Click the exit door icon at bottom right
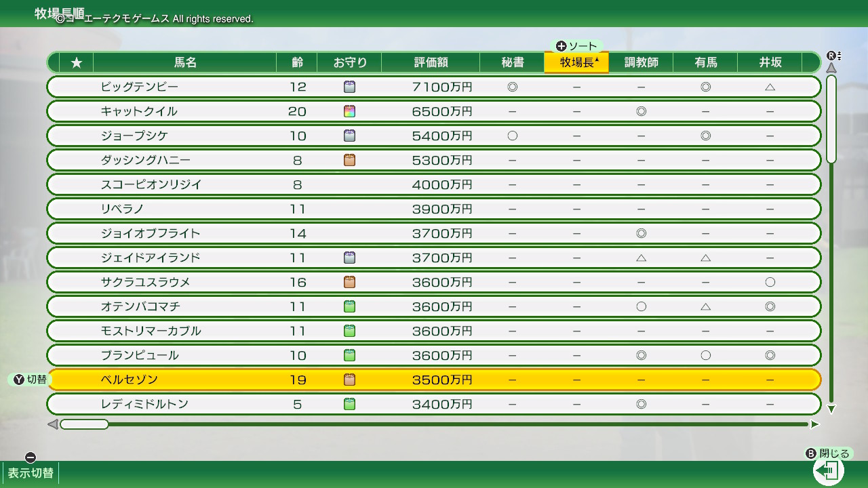 click(x=828, y=470)
